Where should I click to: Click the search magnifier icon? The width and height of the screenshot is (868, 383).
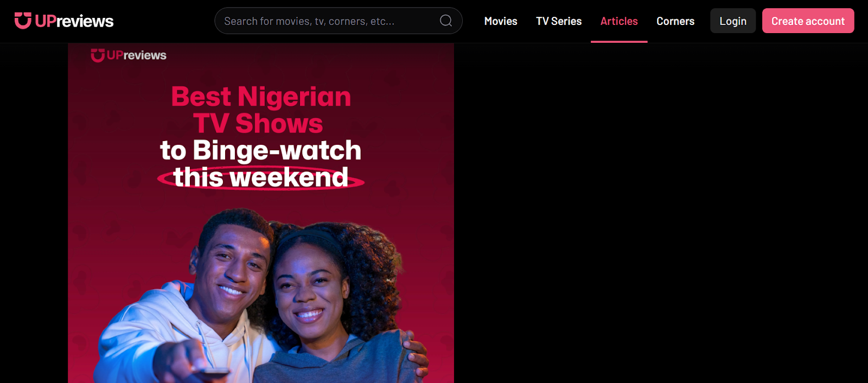pyautogui.click(x=446, y=21)
